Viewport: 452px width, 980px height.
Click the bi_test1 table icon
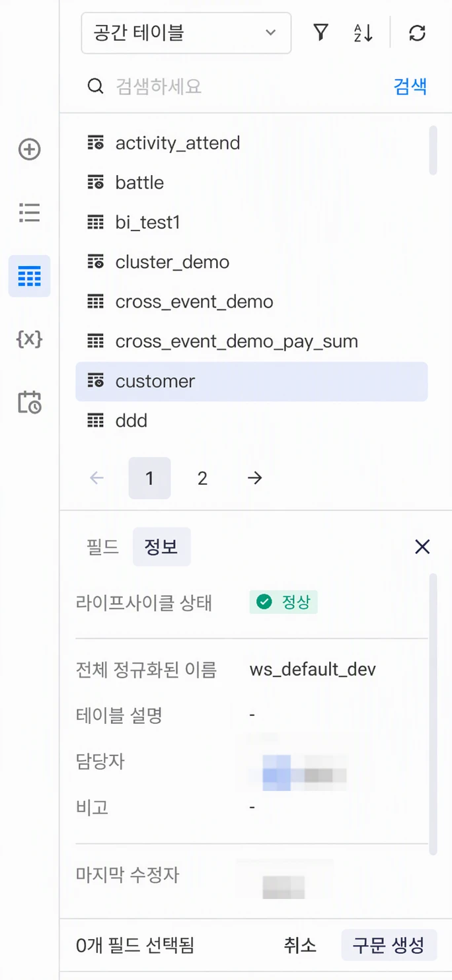[x=96, y=223]
